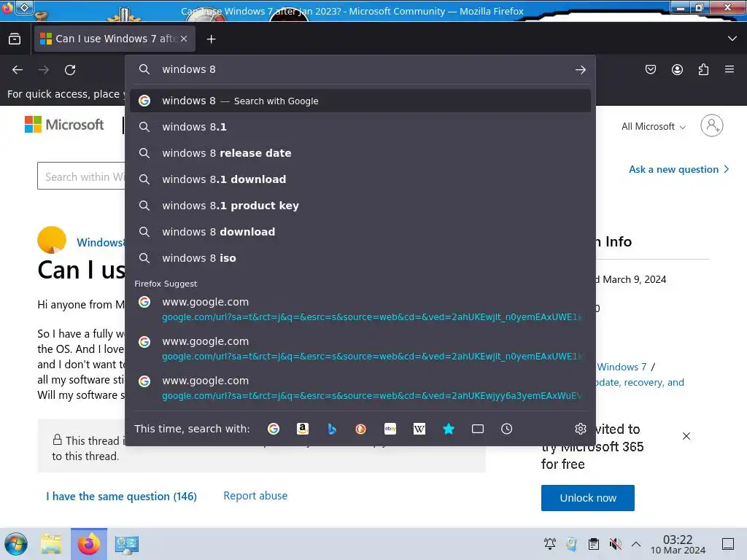Open a new tab with plus button
The image size is (747, 560).
211,39
